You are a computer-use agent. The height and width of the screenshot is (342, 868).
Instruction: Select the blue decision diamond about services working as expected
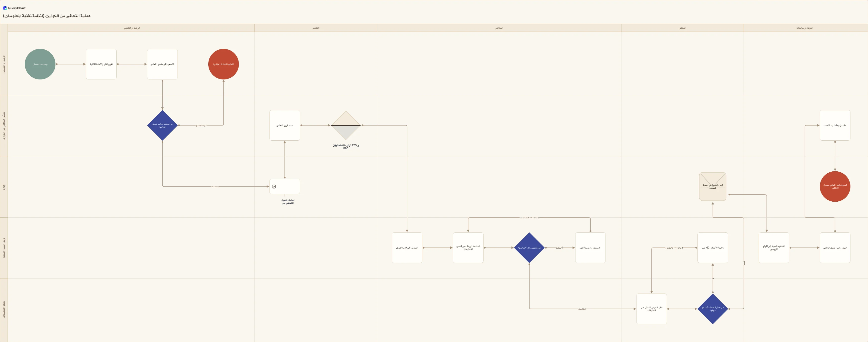point(713,309)
